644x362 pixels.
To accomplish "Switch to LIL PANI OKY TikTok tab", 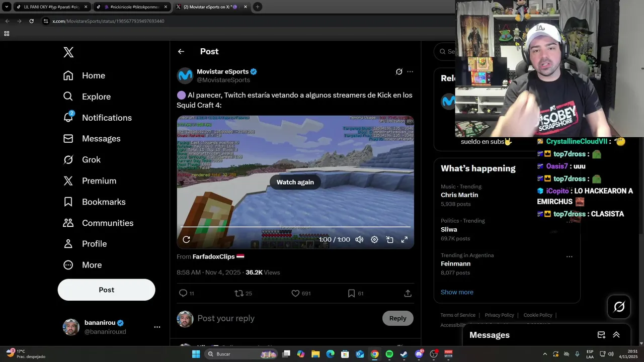I will (x=51, y=7).
